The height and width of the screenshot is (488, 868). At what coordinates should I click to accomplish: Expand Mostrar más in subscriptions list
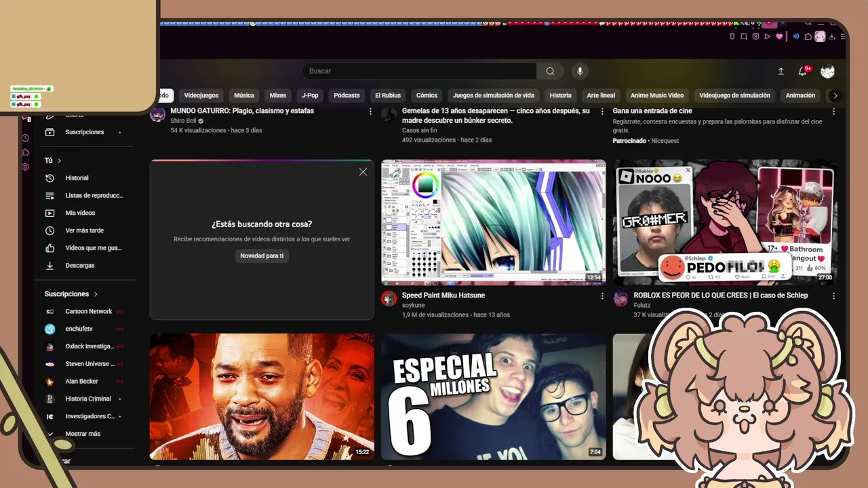pos(84,434)
